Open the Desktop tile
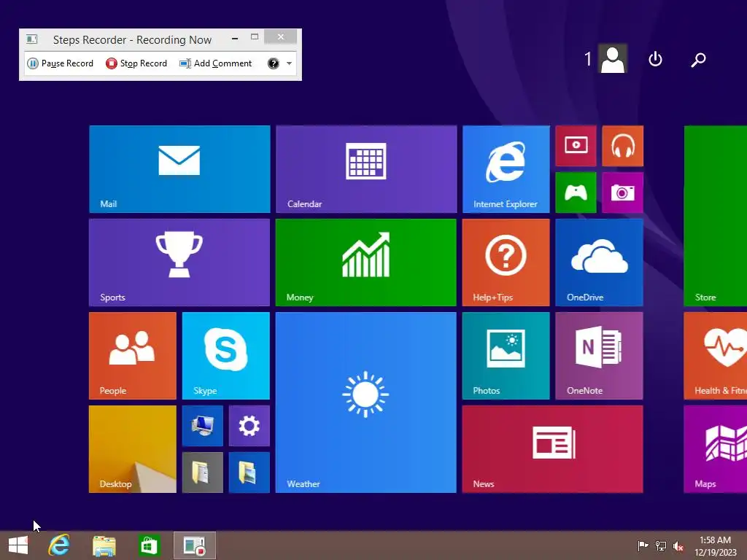This screenshot has height=560, width=747. coord(133,449)
